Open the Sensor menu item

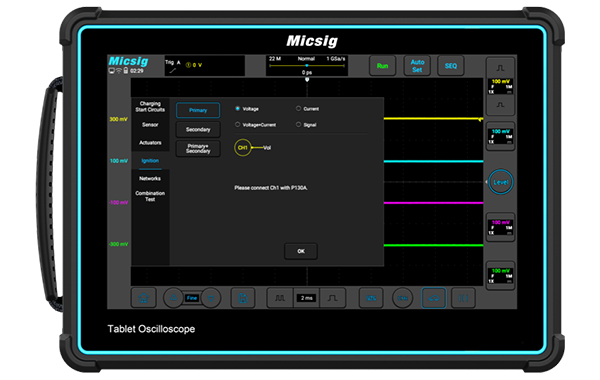pos(150,125)
